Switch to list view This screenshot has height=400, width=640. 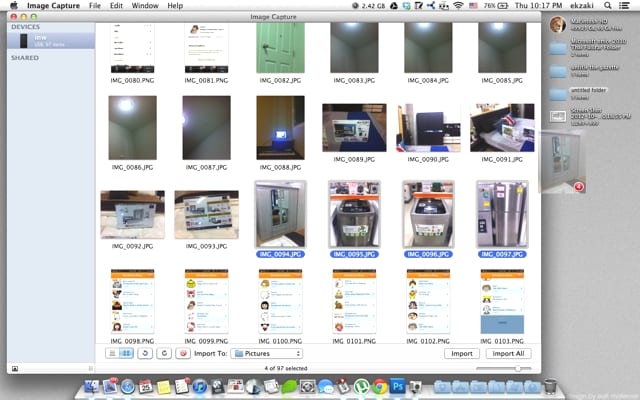(112, 353)
